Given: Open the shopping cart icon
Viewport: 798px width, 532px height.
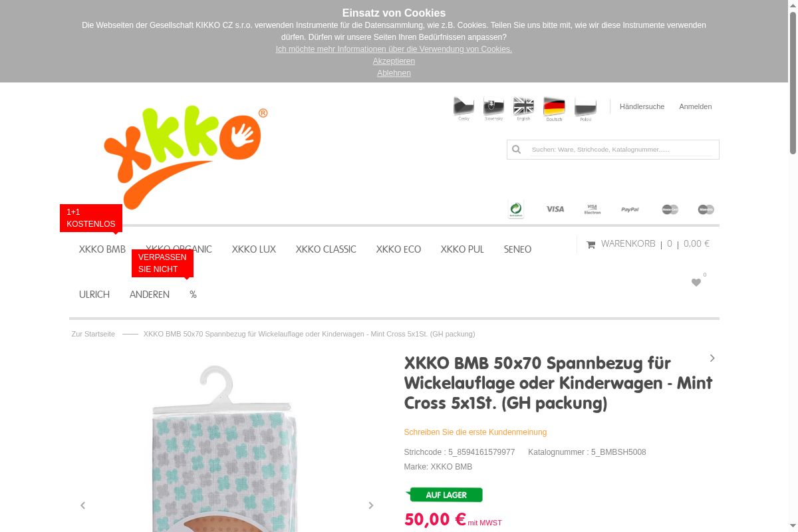Looking at the screenshot, I should click(x=591, y=245).
